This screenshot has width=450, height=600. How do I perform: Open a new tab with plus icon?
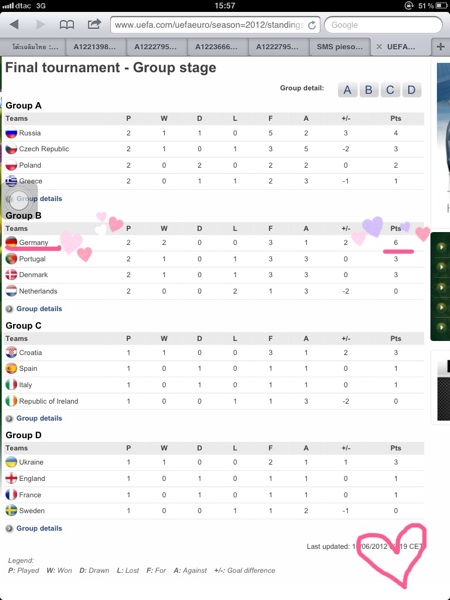440,47
